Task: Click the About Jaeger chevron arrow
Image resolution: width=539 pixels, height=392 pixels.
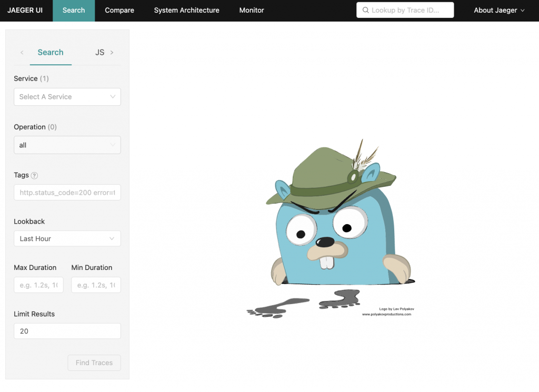Action: (x=523, y=11)
